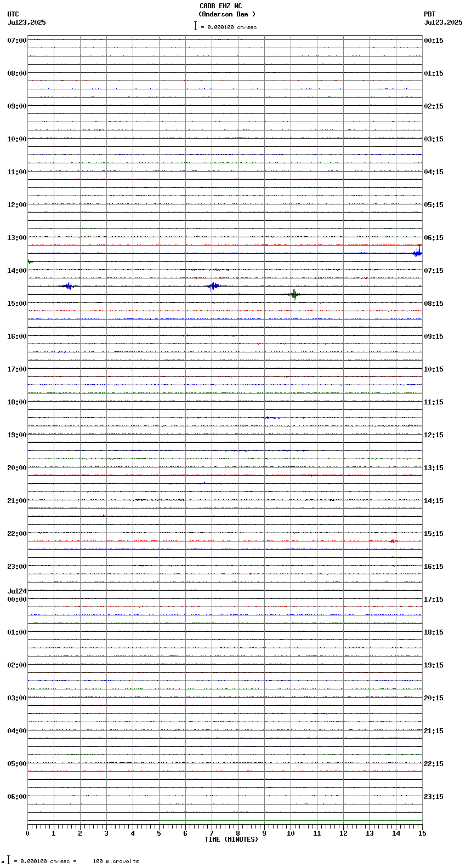
Task: Click the '13:00' UTC time label
Action: 17,238
